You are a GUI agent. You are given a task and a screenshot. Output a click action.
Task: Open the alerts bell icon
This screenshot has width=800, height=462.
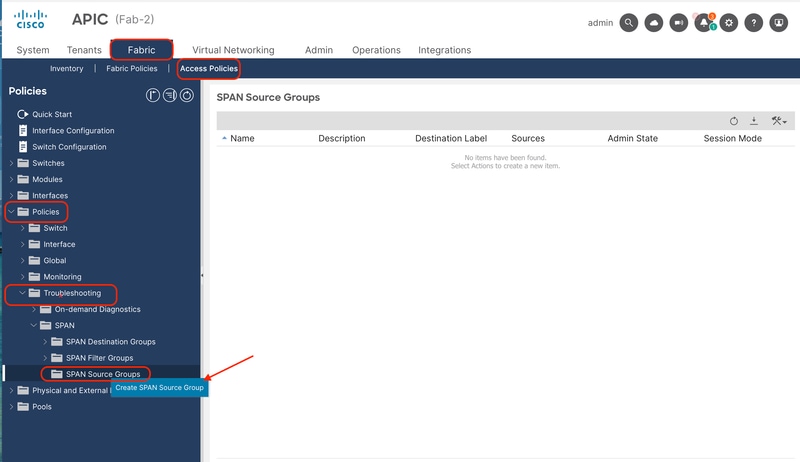pos(704,23)
